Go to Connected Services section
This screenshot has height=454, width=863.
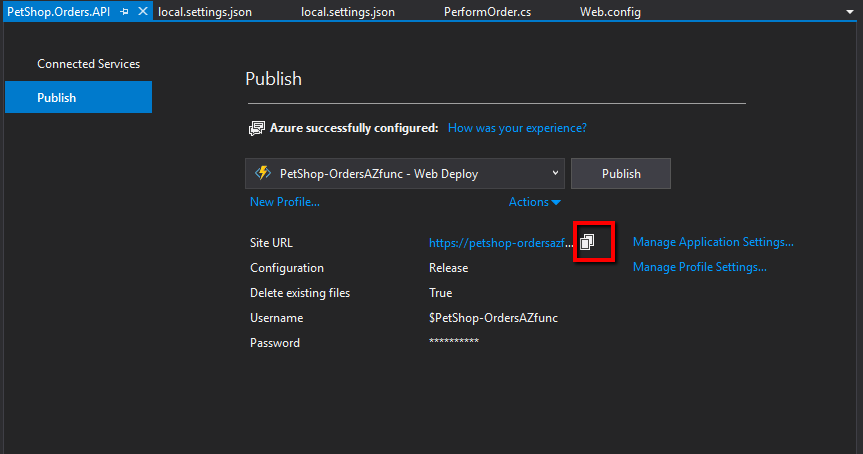point(89,64)
